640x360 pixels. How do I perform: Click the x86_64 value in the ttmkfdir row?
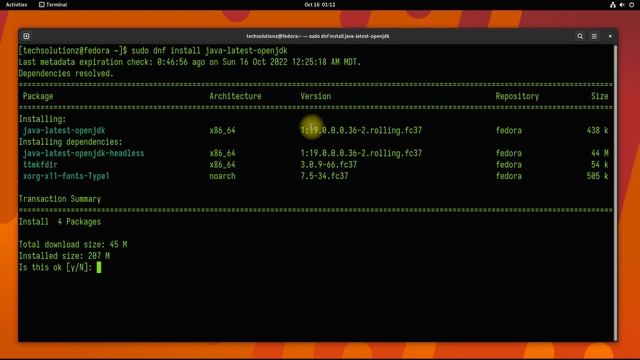[x=222, y=165]
